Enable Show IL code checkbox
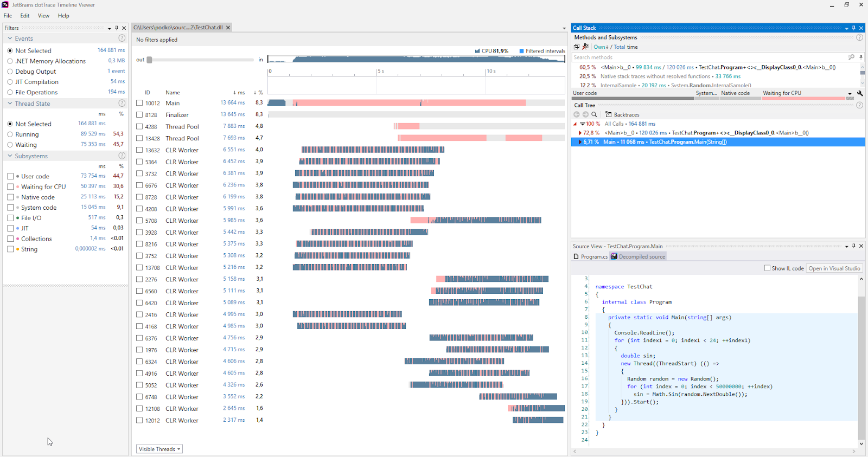Image resolution: width=868 pixels, height=457 pixels. (x=767, y=268)
